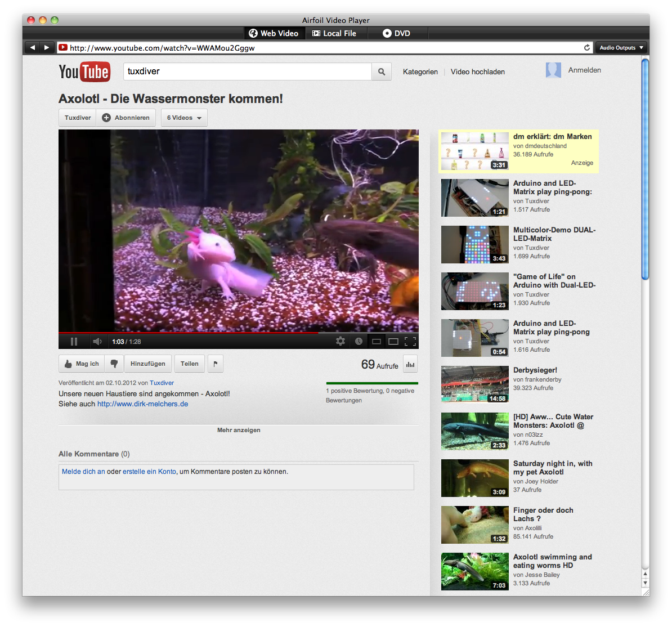
Task: Click Anmelden to sign in
Action: (585, 70)
